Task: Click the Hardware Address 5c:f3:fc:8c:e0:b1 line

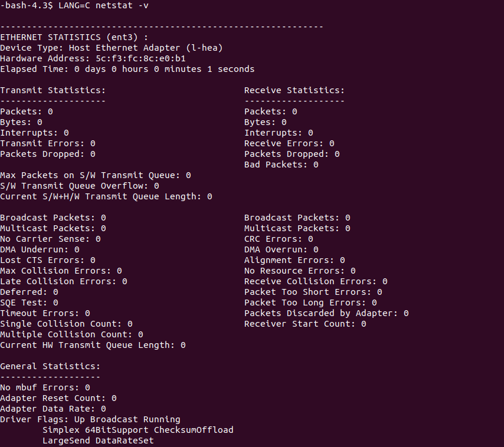Action: (93, 58)
